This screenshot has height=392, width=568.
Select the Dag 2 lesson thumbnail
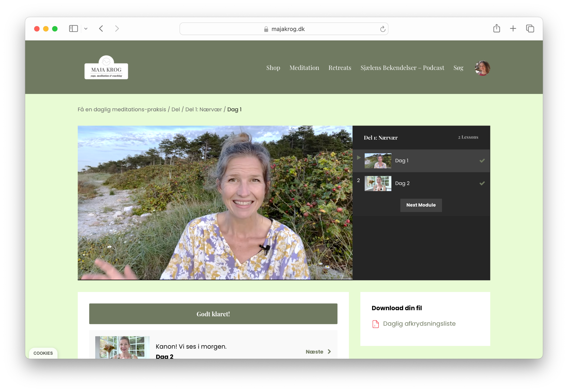pyautogui.click(x=377, y=183)
